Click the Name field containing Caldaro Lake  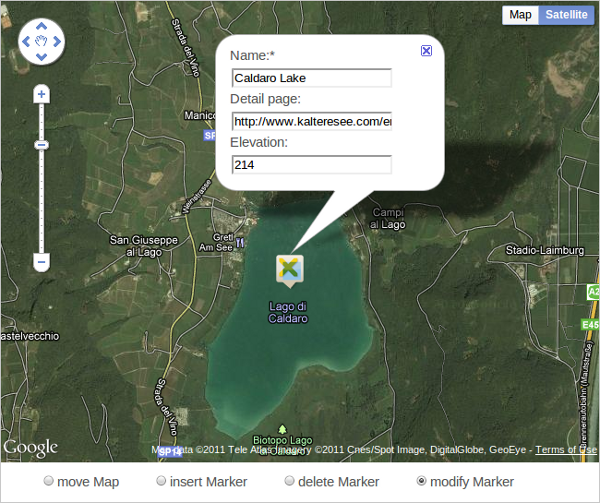pos(311,78)
